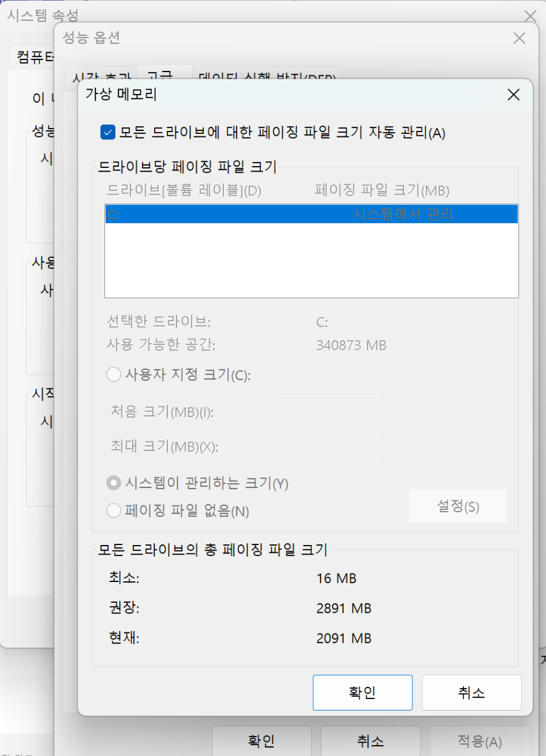Click the 최대 크기(MB) input field
546x756 pixels.
click(x=328, y=448)
